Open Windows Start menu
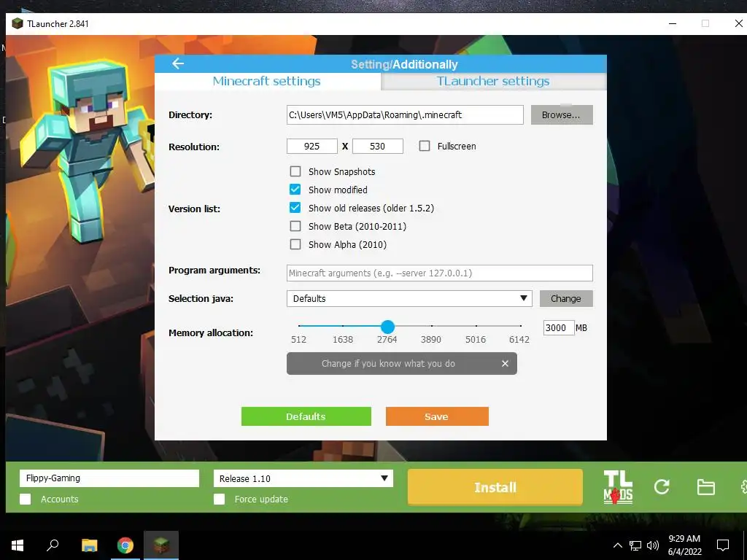The image size is (747, 560). (x=18, y=545)
